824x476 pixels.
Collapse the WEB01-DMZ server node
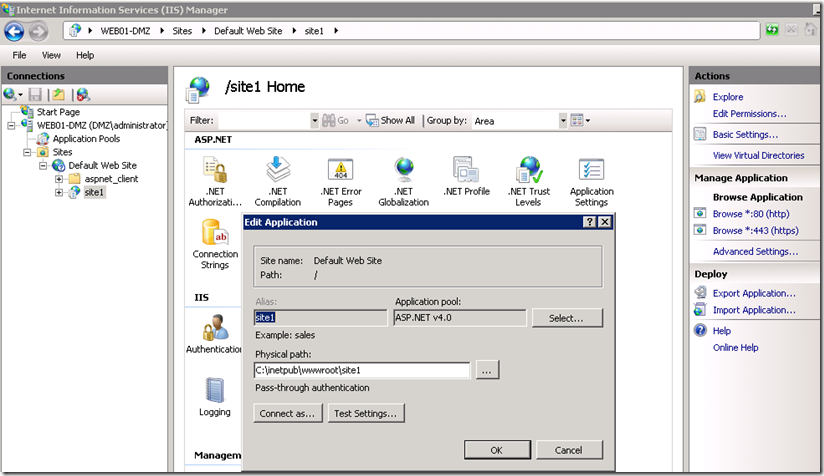pos(11,126)
